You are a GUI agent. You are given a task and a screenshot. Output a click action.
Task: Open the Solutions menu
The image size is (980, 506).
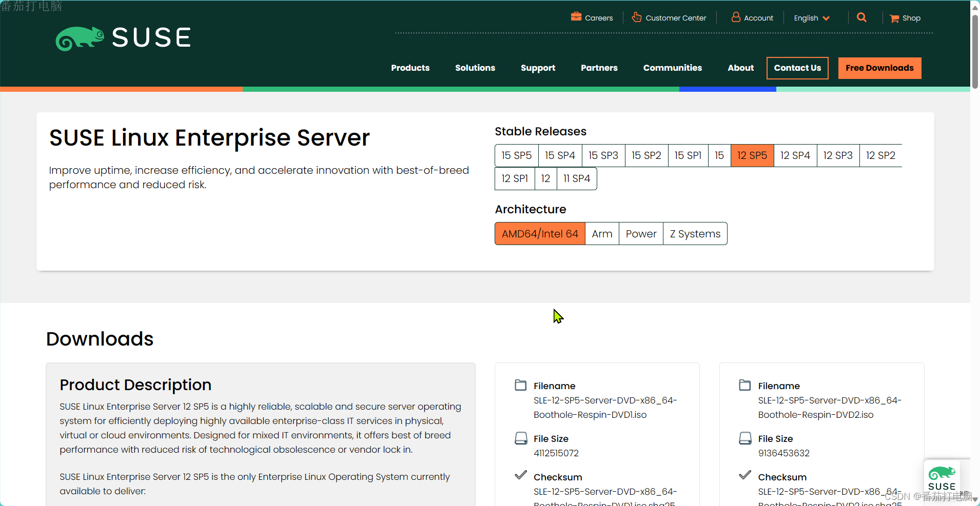tap(475, 68)
